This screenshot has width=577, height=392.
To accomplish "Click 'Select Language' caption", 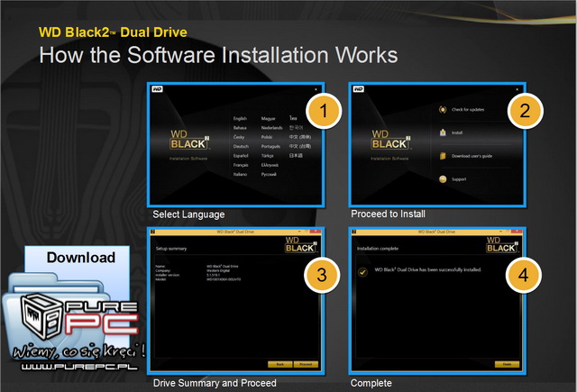I will coord(188,214).
